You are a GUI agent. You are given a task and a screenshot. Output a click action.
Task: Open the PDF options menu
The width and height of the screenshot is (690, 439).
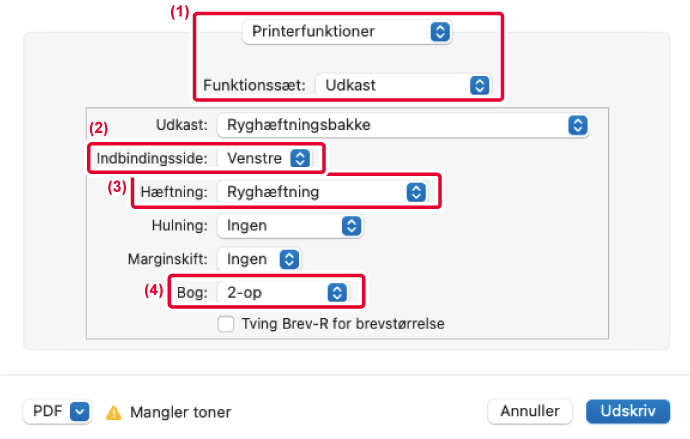[57, 411]
